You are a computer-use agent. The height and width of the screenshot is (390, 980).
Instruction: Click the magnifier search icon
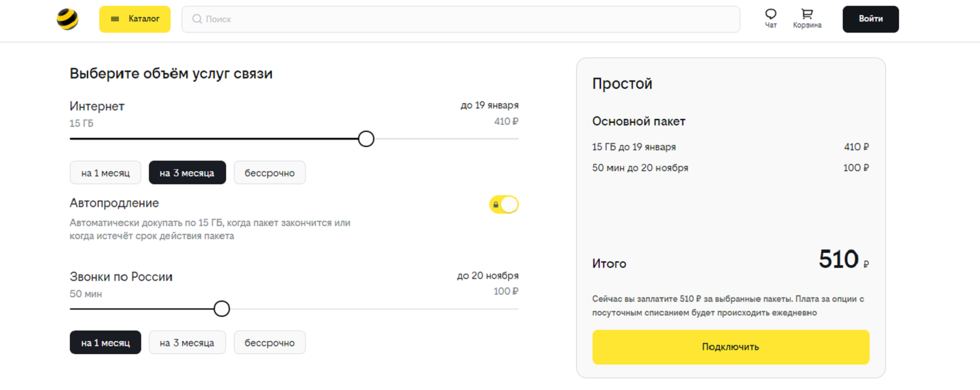pyautogui.click(x=197, y=19)
